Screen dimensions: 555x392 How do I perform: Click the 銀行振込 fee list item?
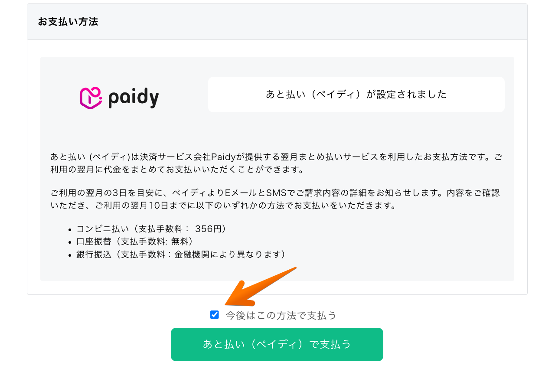coord(181,254)
